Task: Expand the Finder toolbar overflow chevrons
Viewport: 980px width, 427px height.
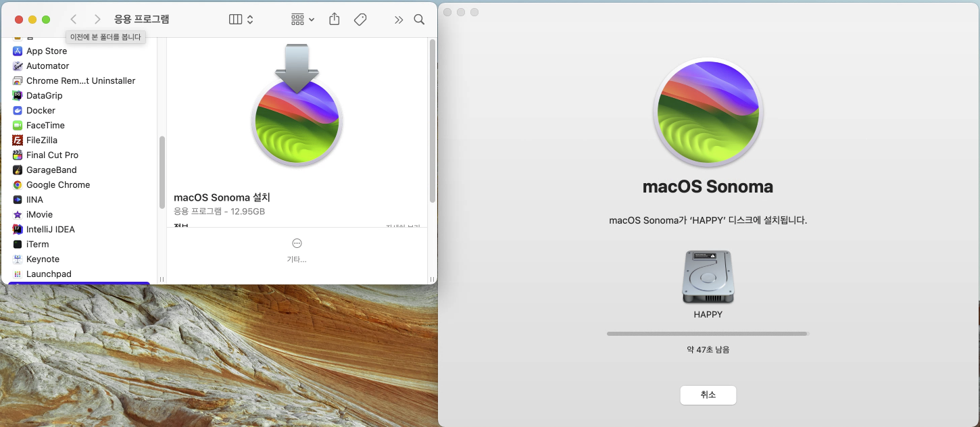Action: [398, 20]
